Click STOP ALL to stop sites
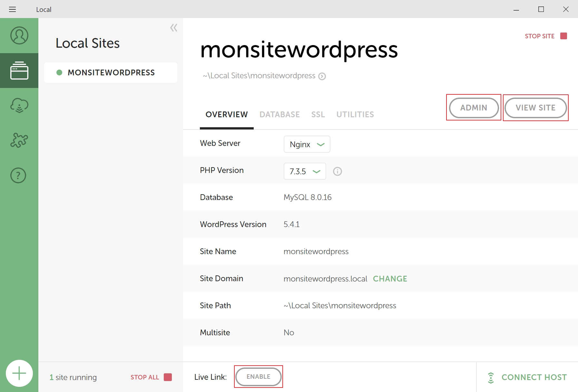Image resolution: width=578 pixels, height=392 pixels. pos(145,377)
